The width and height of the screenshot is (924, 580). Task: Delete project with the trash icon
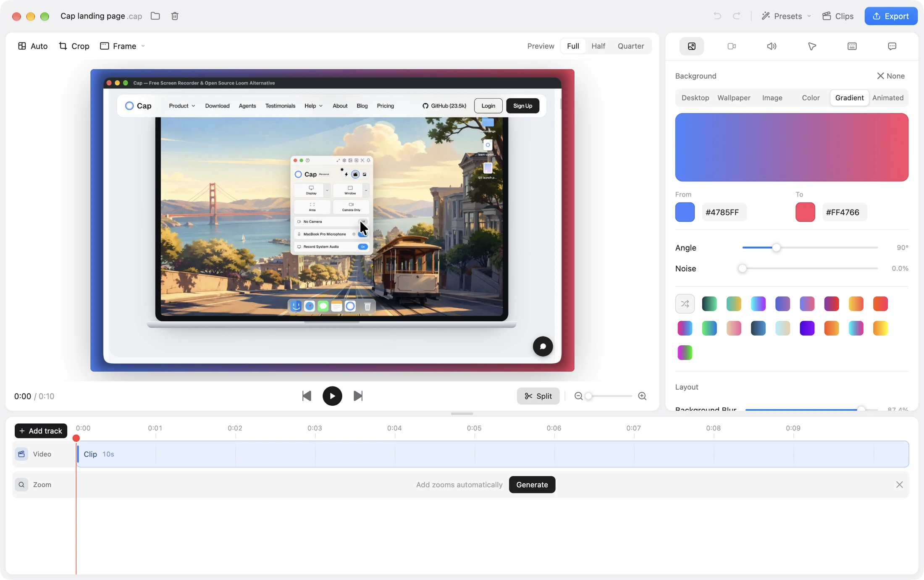[x=175, y=16]
